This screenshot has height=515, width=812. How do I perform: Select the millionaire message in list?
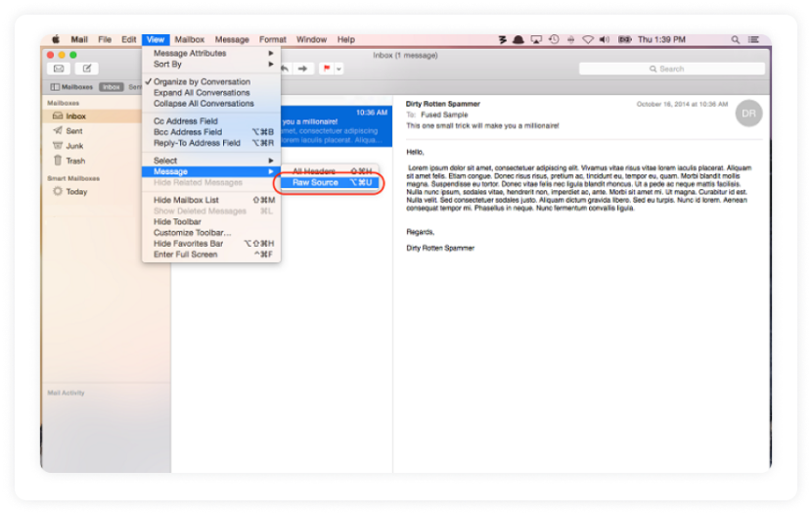click(337, 126)
